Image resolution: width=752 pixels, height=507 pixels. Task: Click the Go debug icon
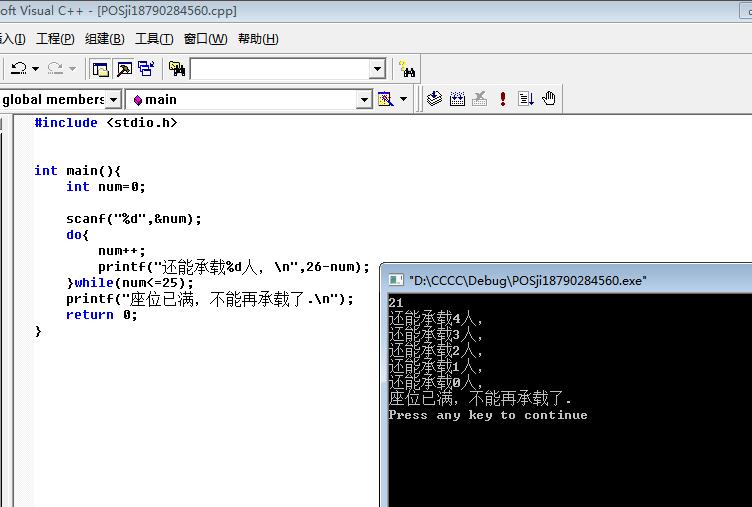[526, 99]
